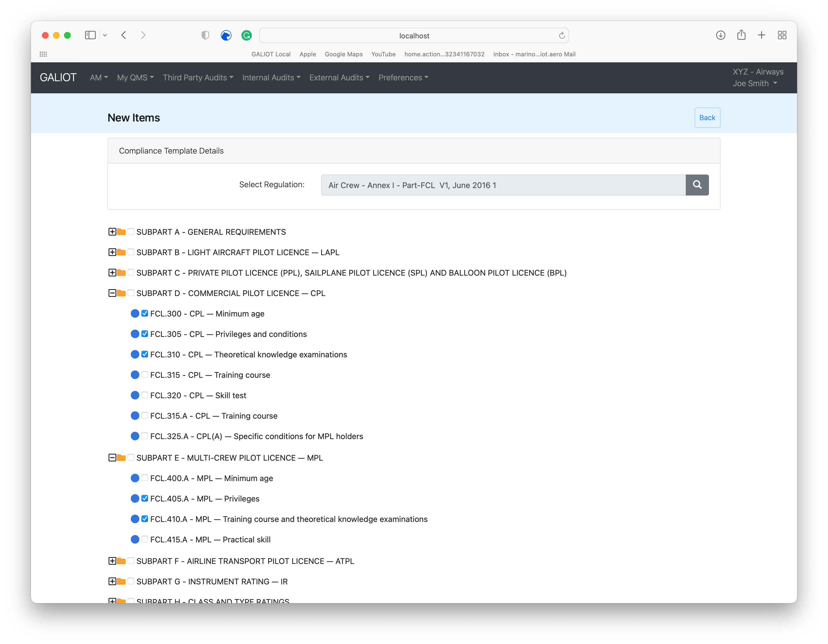Open the Joe Smith user dropdown
Viewport: 828px width, 644px height.
[755, 83]
